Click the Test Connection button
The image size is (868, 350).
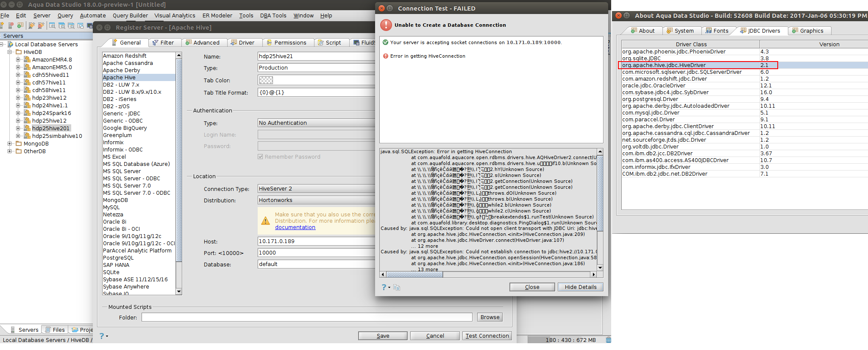[x=487, y=336]
